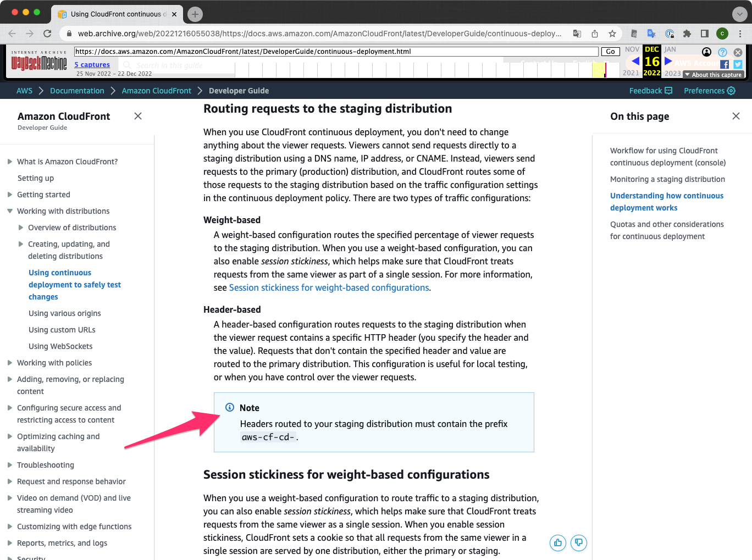This screenshot has height=560, width=752.
Task: Open the Chrome three-dot menu
Action: click(x=740, y=34)
